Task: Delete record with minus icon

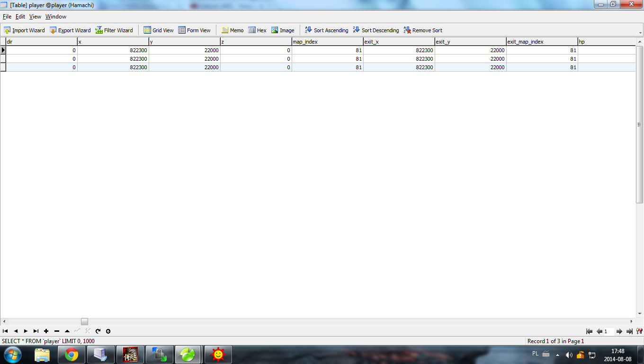Action: coord(56,331)
